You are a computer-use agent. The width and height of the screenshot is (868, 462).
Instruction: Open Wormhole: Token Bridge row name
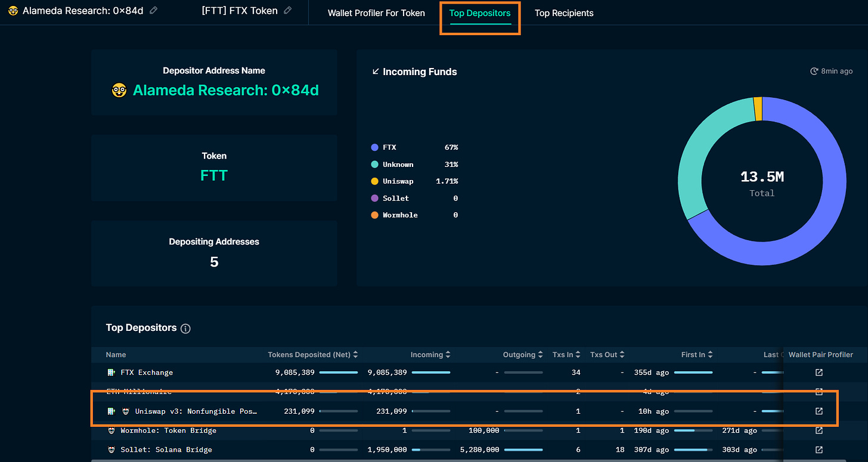pos(169,430)
